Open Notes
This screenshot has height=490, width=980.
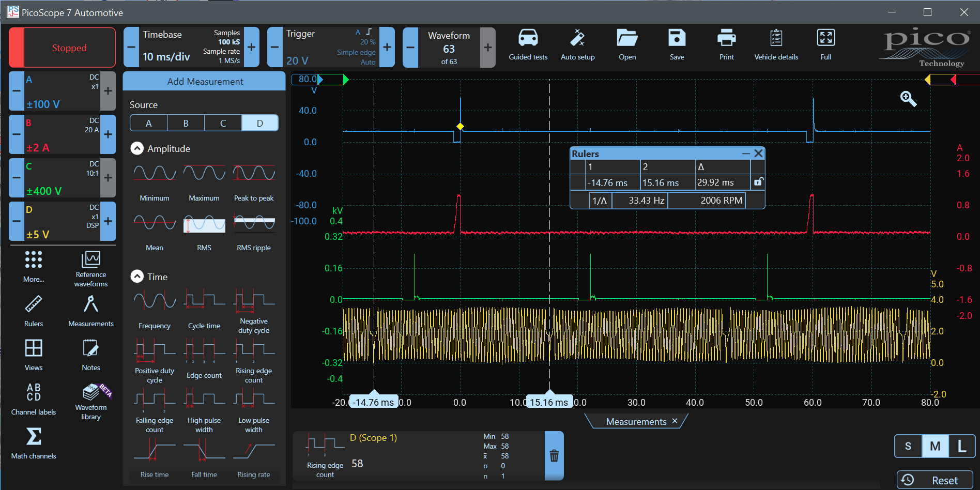point(91,355)
